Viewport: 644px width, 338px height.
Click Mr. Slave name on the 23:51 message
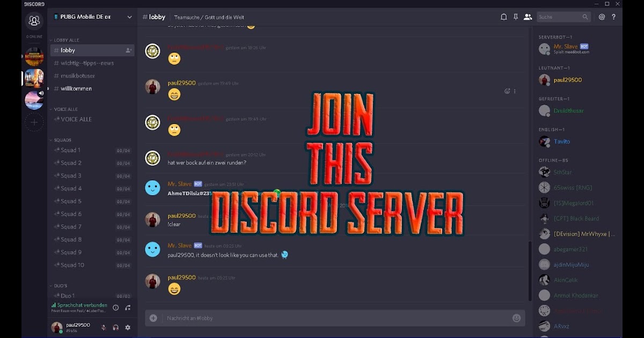tap(179, 184)
